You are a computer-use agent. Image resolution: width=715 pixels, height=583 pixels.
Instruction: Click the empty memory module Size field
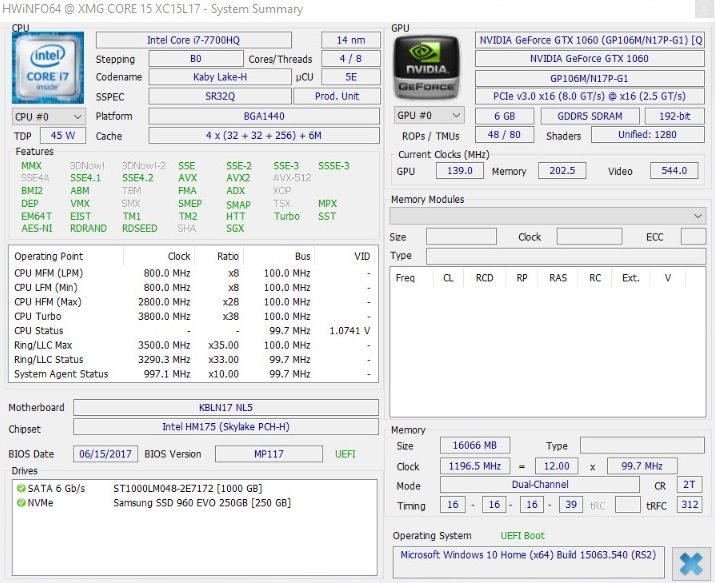point(461,237)
